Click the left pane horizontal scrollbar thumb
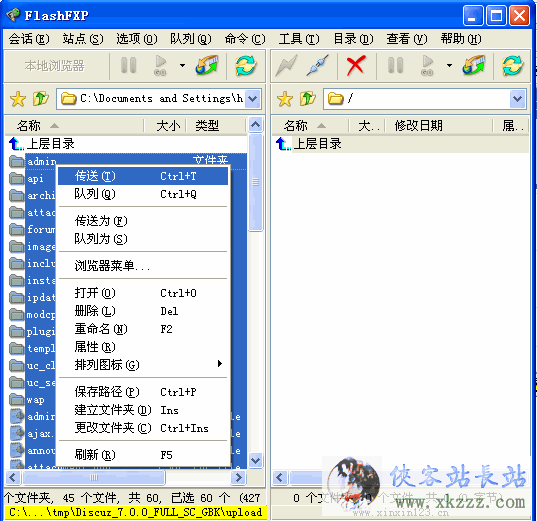 pyautogui.click(x=93, y=477)
